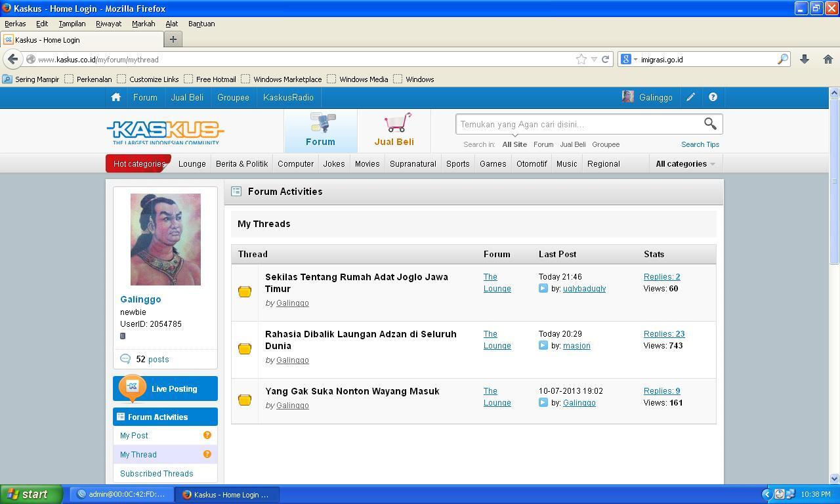
Task: Open the URL history dropdown arrow
Action: (x=594, y=59)
